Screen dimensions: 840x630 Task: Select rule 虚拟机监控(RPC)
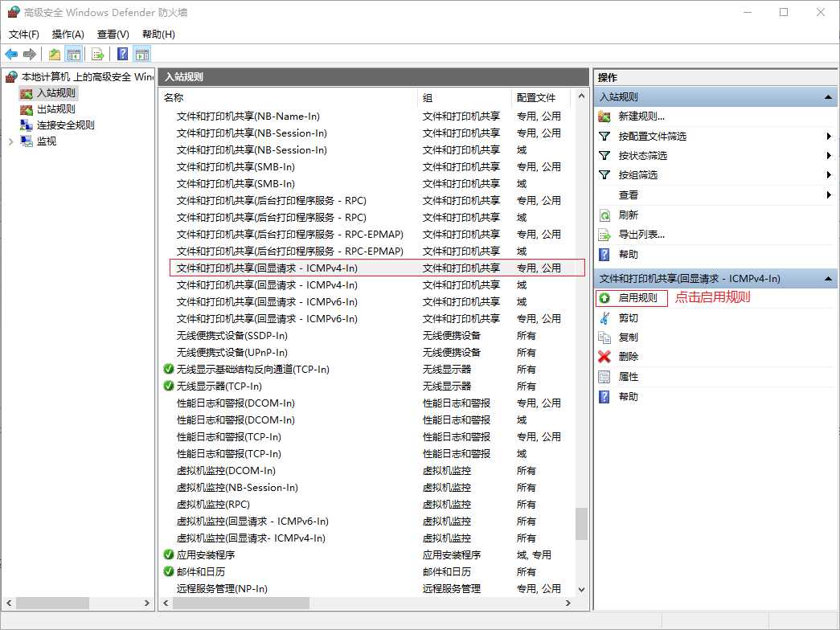click(x=213, y=504)
